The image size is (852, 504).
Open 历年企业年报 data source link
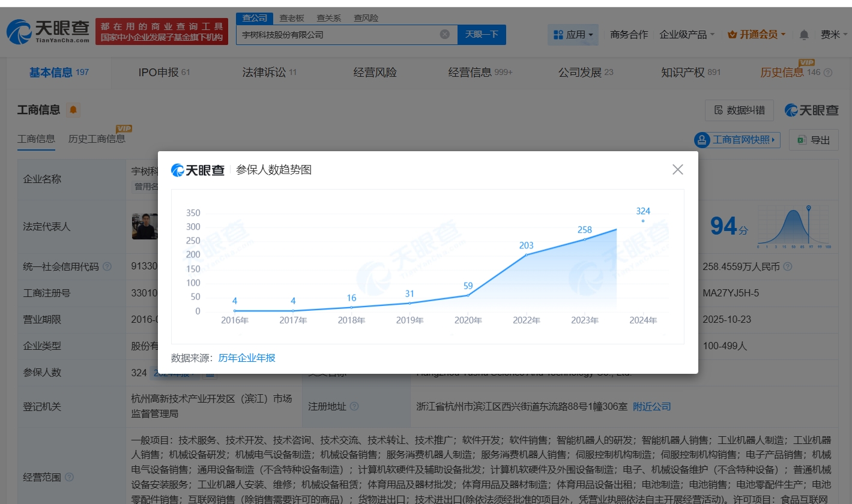[247, 358]
